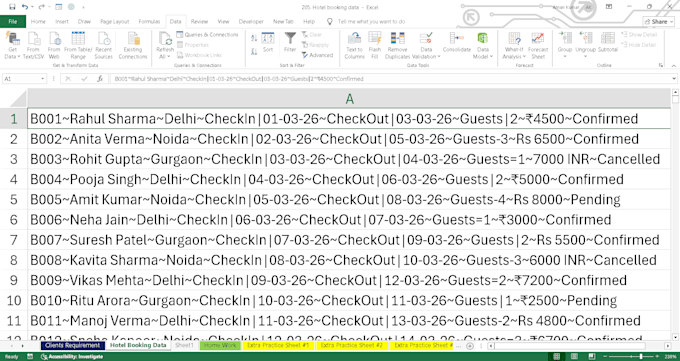Switch to the Developer ribbon tab
The width and height of the screenshot is (680, 361).
[x=251, y=21]
